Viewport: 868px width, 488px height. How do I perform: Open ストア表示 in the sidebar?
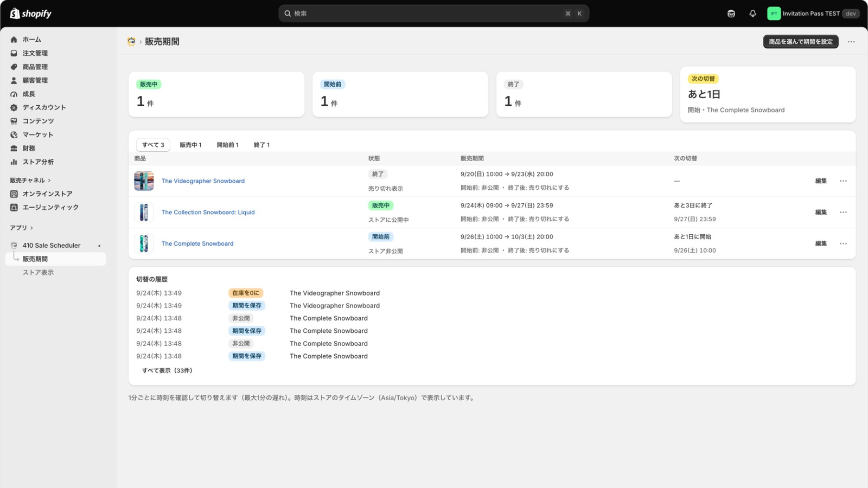click(x=38, y=273)
